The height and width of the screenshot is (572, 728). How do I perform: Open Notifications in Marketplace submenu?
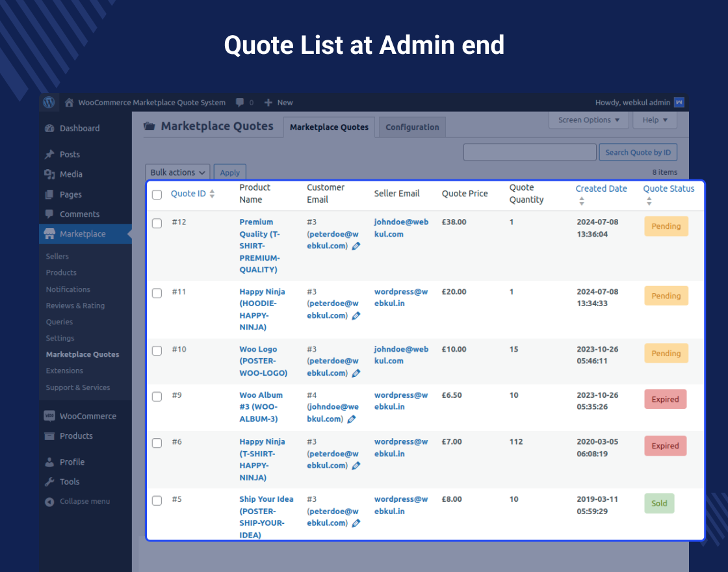[68, 289]
